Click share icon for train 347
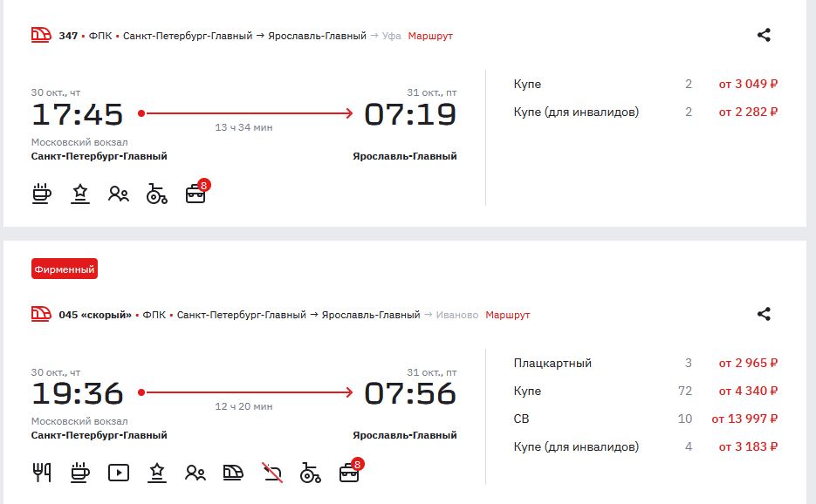 click(x=764, y=36)
